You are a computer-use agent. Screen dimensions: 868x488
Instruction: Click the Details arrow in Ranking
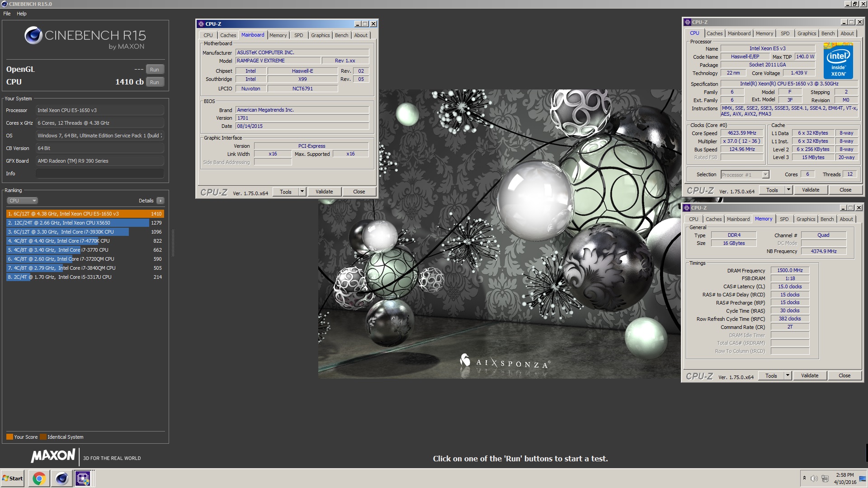point(160,201)
